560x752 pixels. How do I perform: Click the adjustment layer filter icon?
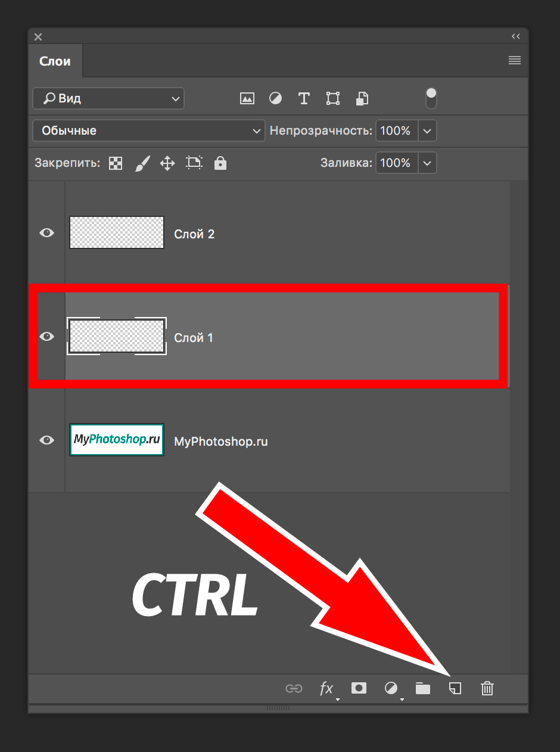pos(275,99)
